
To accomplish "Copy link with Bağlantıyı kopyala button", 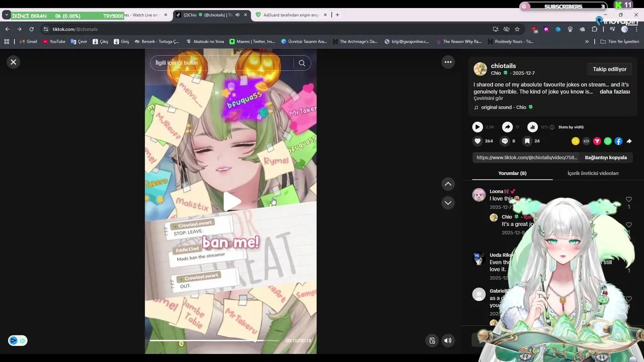I will tap(606, 157).
